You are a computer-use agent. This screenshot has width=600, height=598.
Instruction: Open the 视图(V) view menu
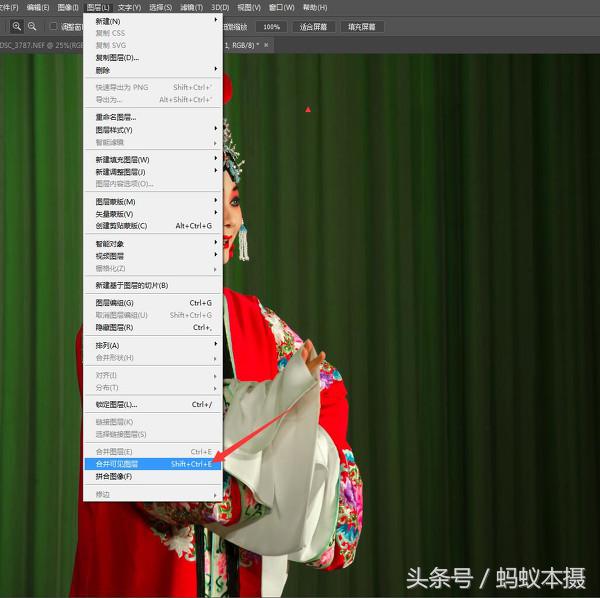(249, 7)
